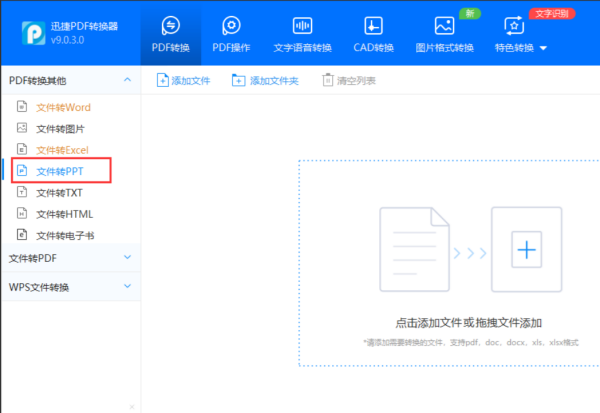The image size is (600, 413).
Task: Open the 特色转换 star icon
Action: click(514, 26)
